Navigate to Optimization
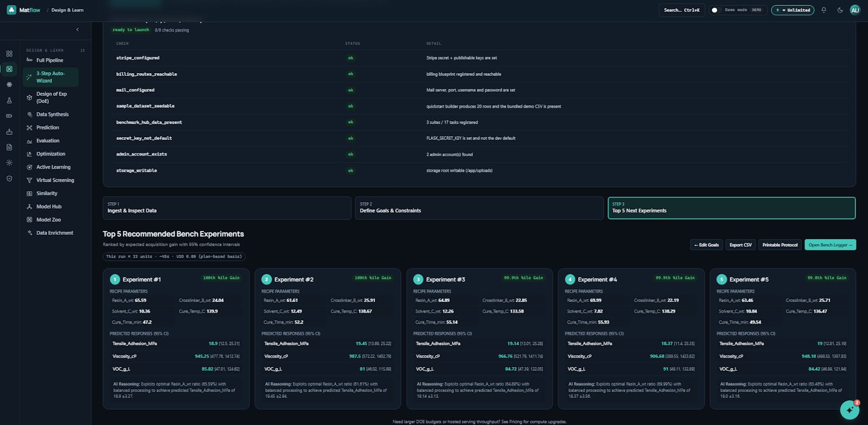Screen dimensions: 868x425 [50, 154]
